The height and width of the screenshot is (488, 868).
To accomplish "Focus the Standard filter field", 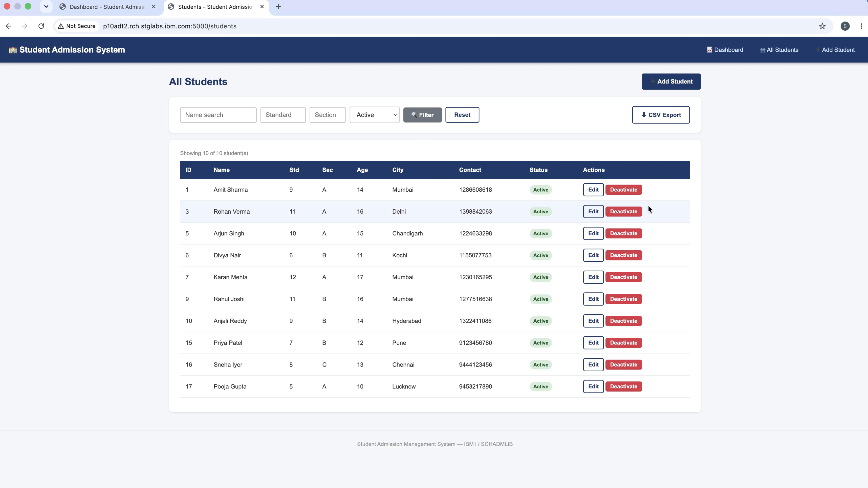I will pos(283,115).
